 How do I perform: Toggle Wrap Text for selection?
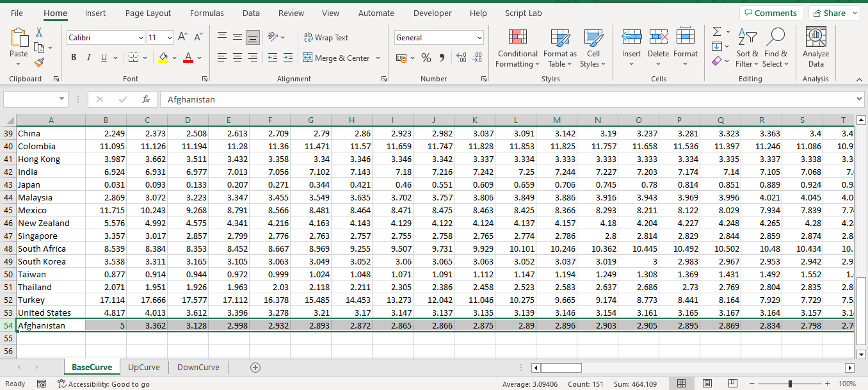(326, 38)
